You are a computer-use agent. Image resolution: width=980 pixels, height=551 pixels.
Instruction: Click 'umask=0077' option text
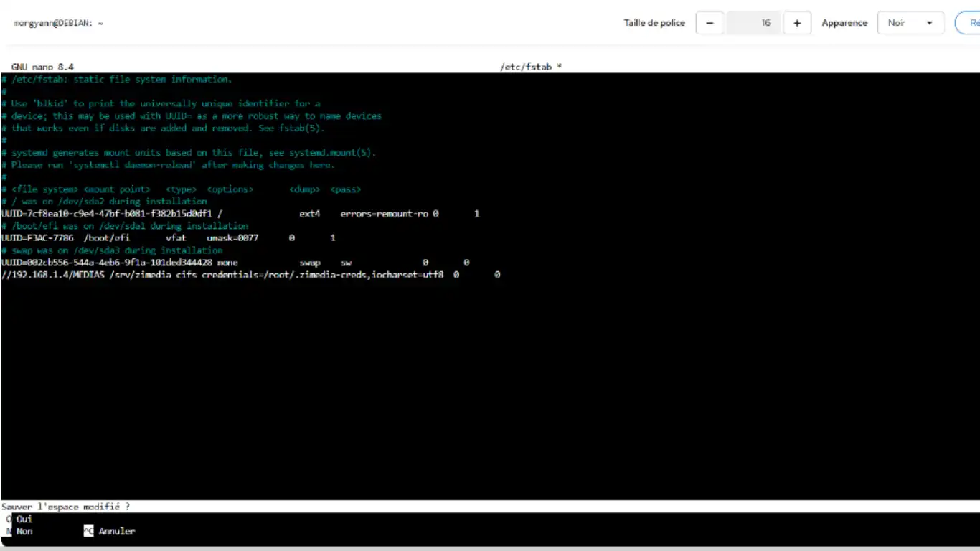[232, 237]
